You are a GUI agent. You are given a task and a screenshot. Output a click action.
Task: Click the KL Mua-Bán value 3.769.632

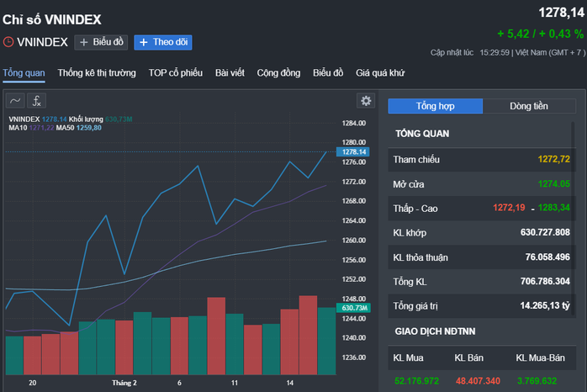pyautogui.click(x=537, y=381)
